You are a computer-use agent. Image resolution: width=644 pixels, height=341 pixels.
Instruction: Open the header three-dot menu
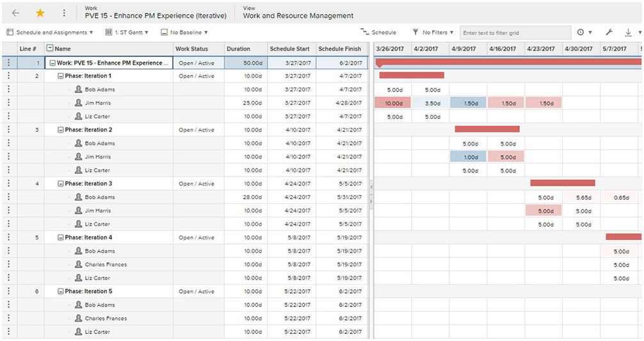coord(64,13)
